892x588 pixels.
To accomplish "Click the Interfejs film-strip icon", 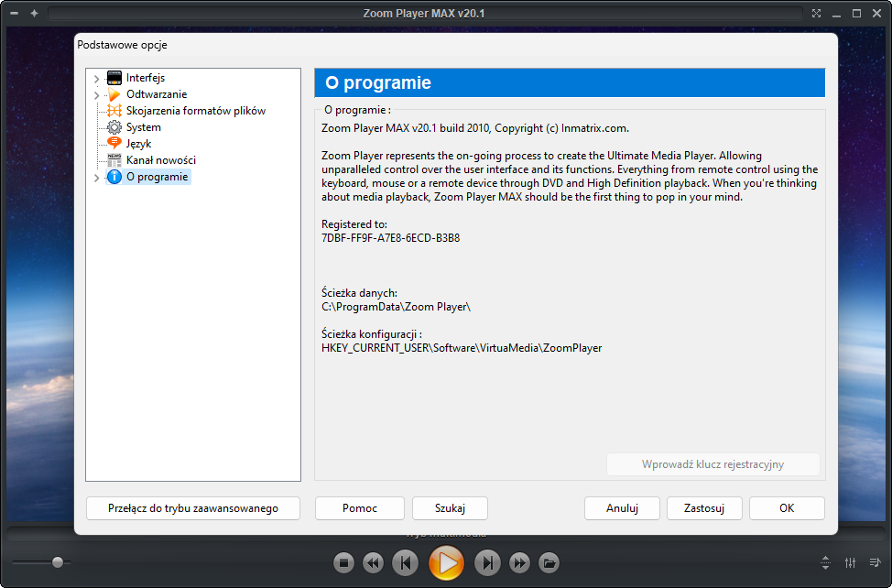I will 114,78.
